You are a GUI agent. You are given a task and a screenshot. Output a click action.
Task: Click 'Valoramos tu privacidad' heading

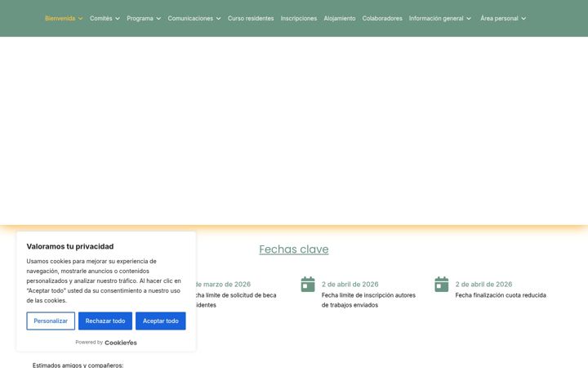point(70,246)
